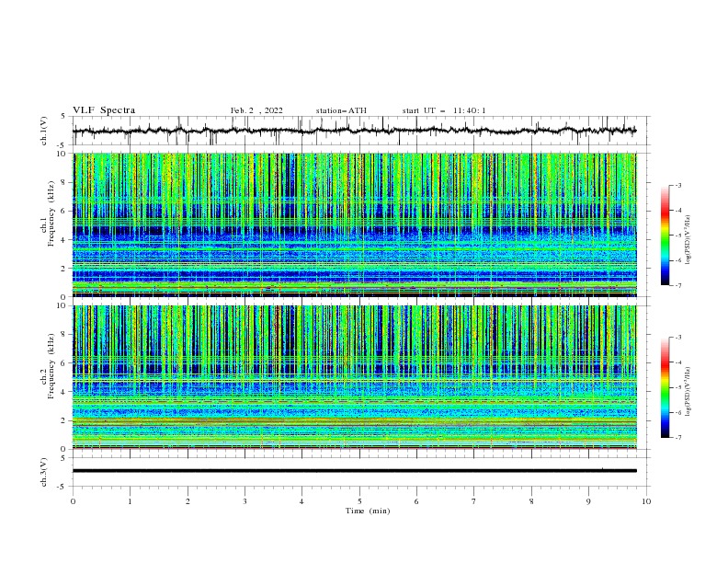Click time axis tick label "9"
The width and height of the screenshot is (728, 563).
point(588,501)
